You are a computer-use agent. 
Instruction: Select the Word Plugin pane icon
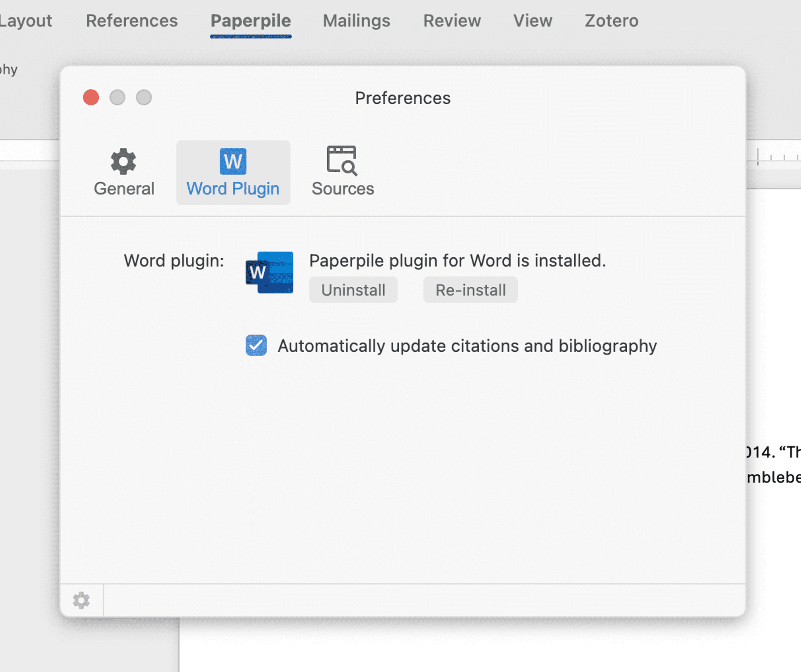click(x=233, y=161)
